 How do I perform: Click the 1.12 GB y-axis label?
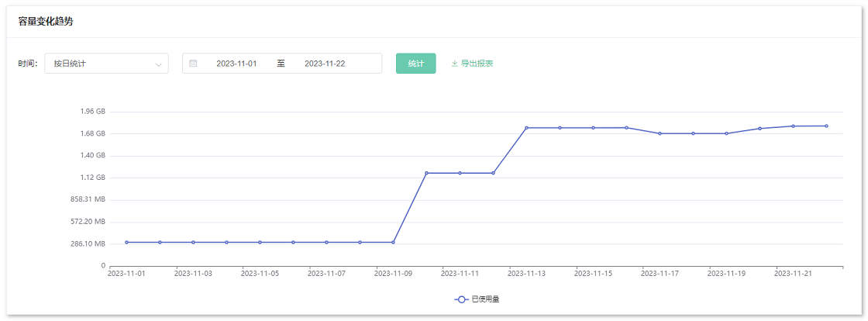[x=93, y=178]
